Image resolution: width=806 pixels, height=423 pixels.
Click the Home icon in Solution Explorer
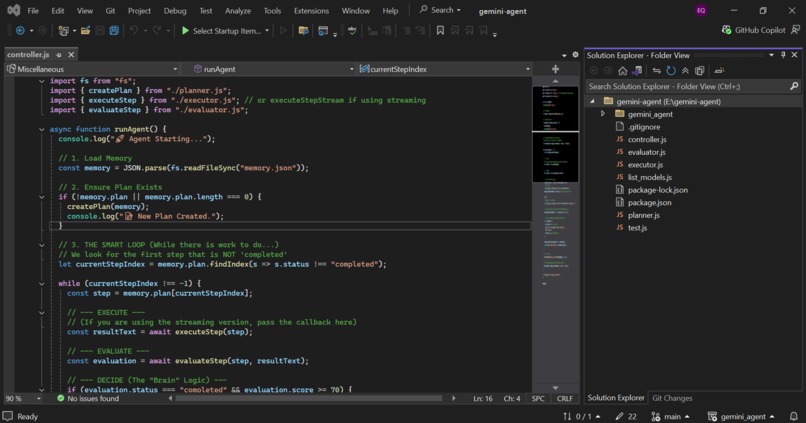pyautogui.click(x=622, y=70)
